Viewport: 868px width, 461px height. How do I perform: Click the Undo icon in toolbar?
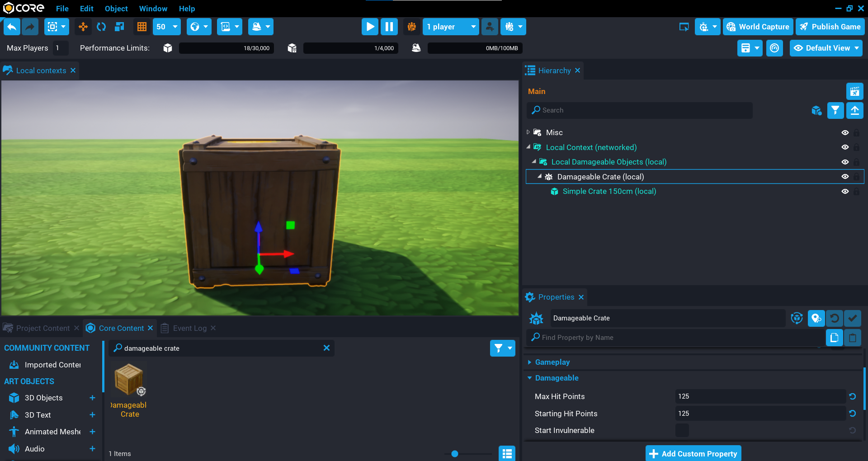(x=12, y=27)
